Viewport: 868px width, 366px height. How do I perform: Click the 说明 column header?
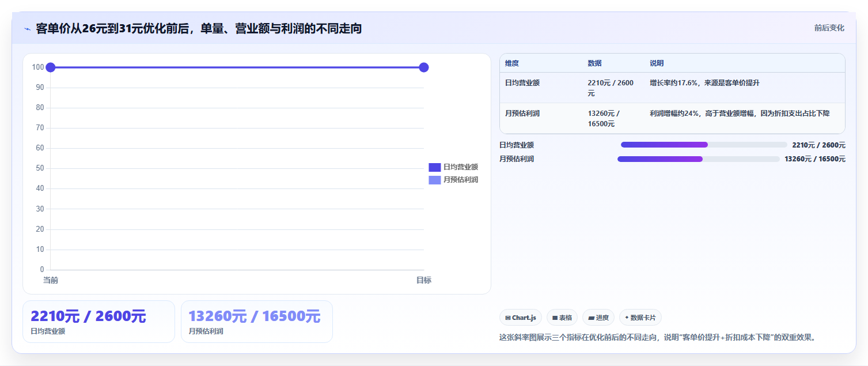657,63
